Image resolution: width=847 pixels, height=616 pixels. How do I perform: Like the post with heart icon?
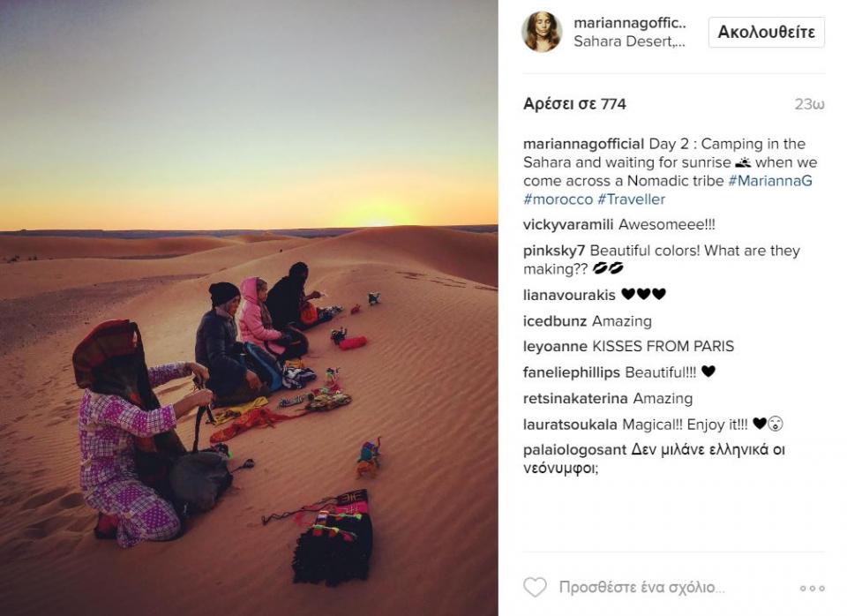pyautogui.click(x=535, y=588)
